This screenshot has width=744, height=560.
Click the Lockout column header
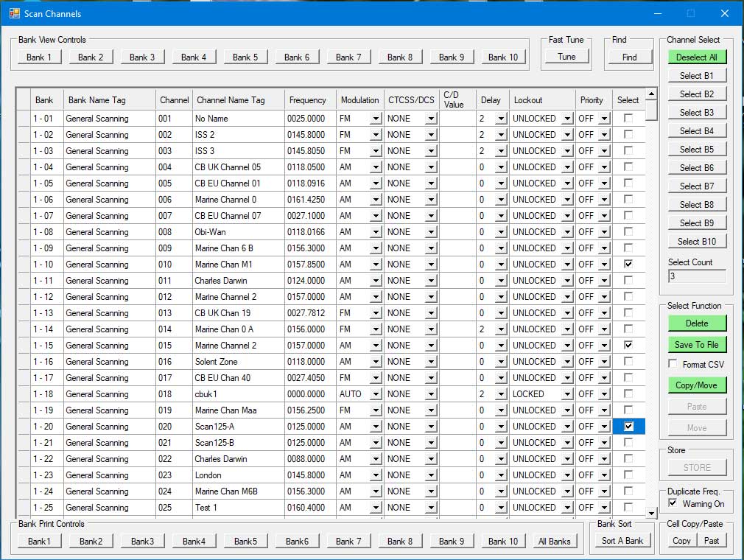tap(542, 100)
